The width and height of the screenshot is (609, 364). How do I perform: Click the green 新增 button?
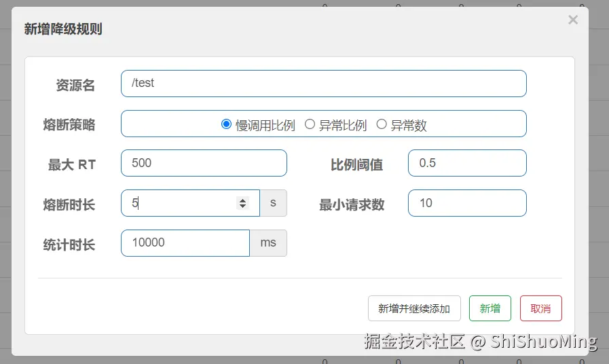pos(490,308)
